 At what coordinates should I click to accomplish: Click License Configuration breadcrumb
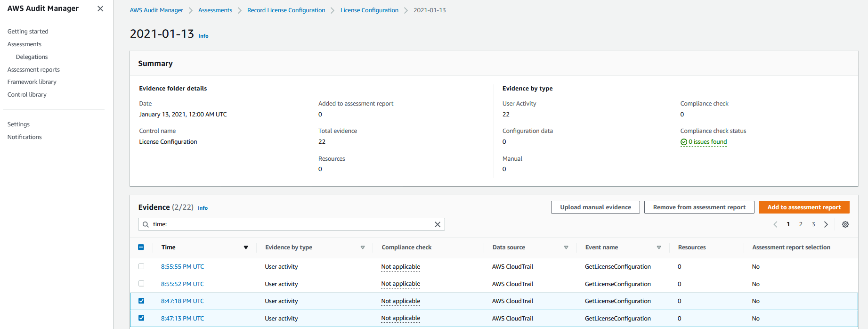point(369,10)
